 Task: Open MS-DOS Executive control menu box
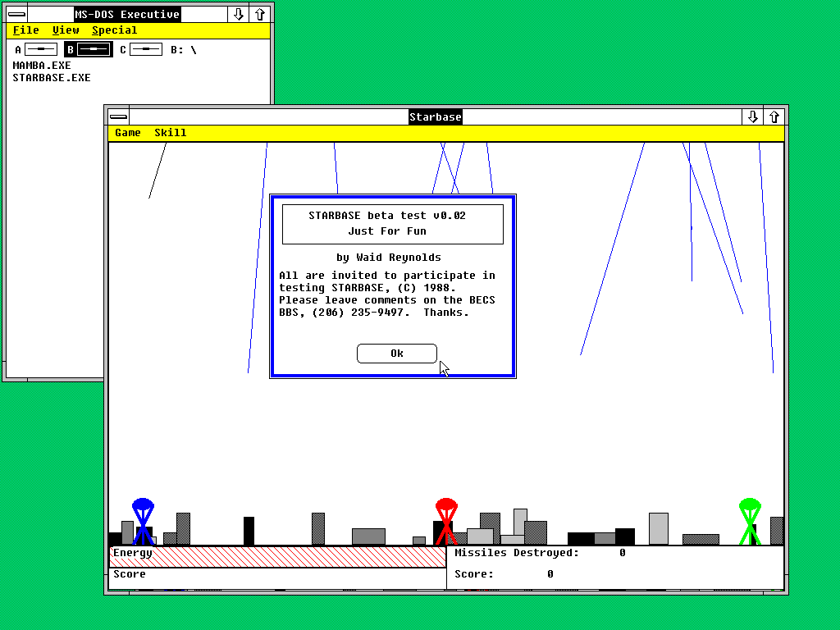point(16,15)
